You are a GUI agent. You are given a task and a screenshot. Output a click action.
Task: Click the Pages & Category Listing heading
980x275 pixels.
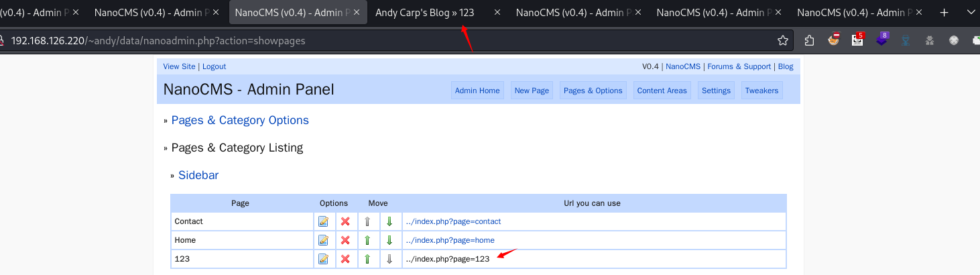[x=237, y=148]
